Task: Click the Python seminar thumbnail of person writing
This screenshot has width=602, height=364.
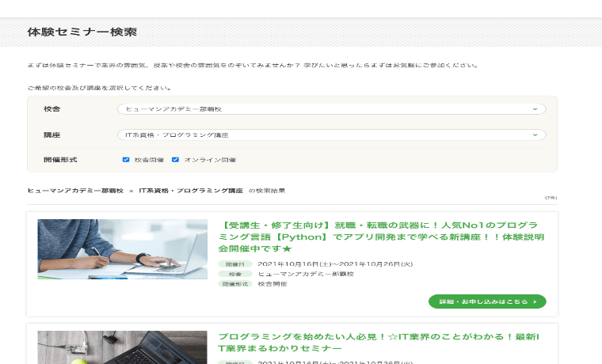Action: [x=123, y=249]
